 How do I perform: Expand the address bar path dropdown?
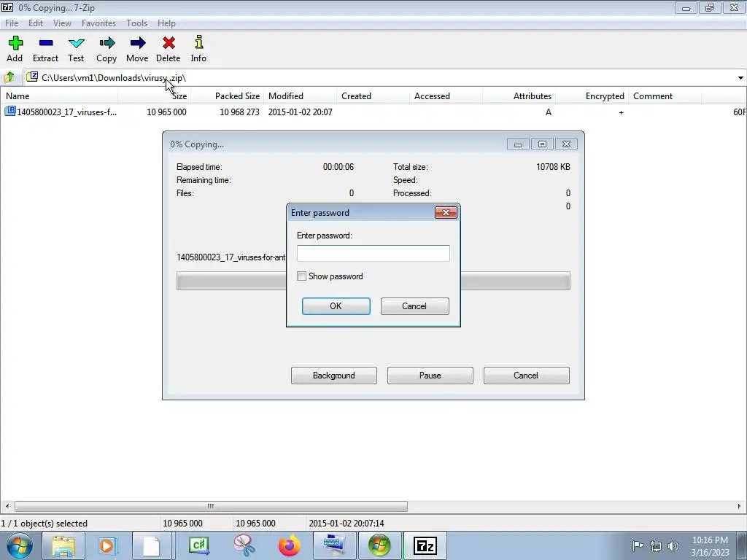[740, 77]
